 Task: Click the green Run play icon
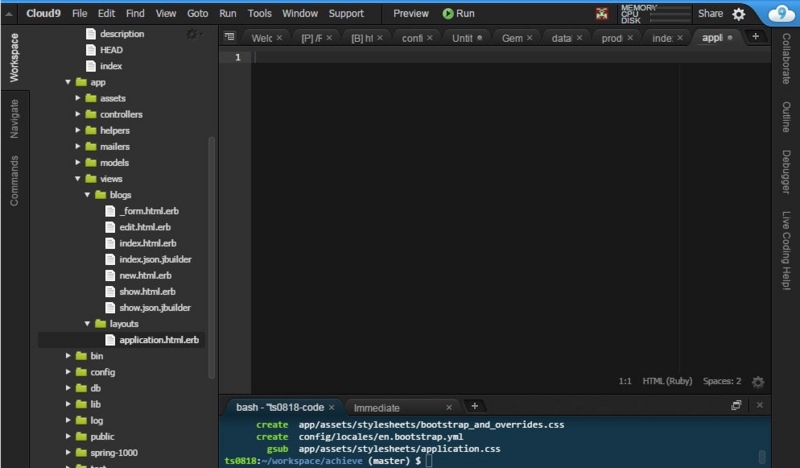(x=448, y=14)
